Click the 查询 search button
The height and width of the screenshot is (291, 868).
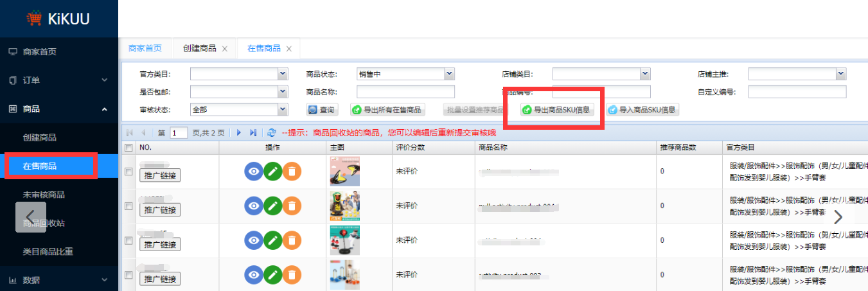(x=322, y=110)
